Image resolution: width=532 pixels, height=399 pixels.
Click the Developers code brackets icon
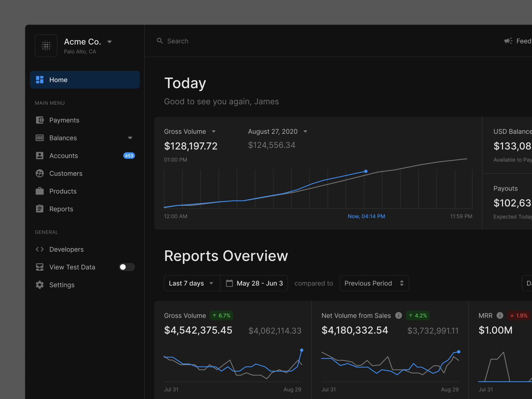tap(40, 249)
